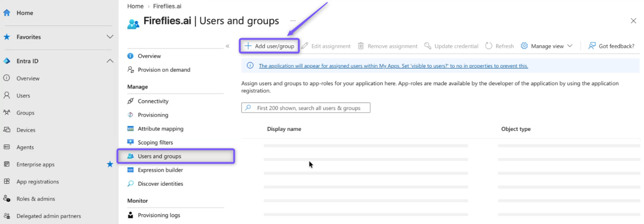Click the Attribute mapping icon
The width and height of the screenshot is (644, 224).
click(131, 128)
